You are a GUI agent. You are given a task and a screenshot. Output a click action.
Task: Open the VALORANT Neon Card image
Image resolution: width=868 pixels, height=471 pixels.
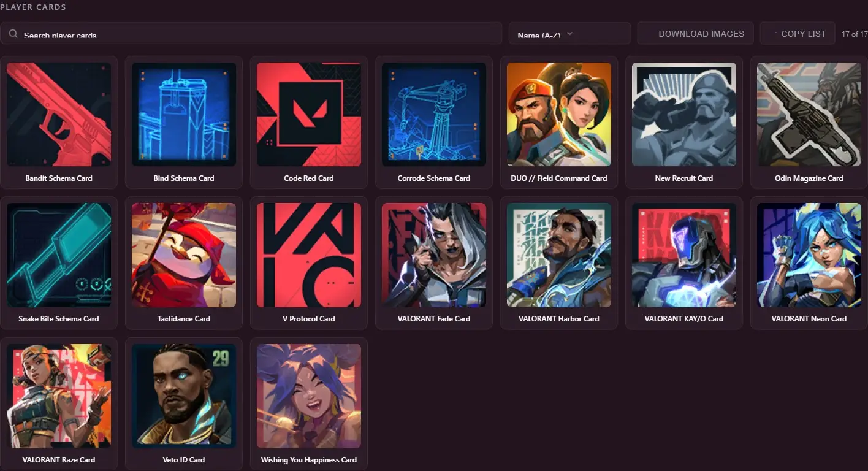pos(809,255)
